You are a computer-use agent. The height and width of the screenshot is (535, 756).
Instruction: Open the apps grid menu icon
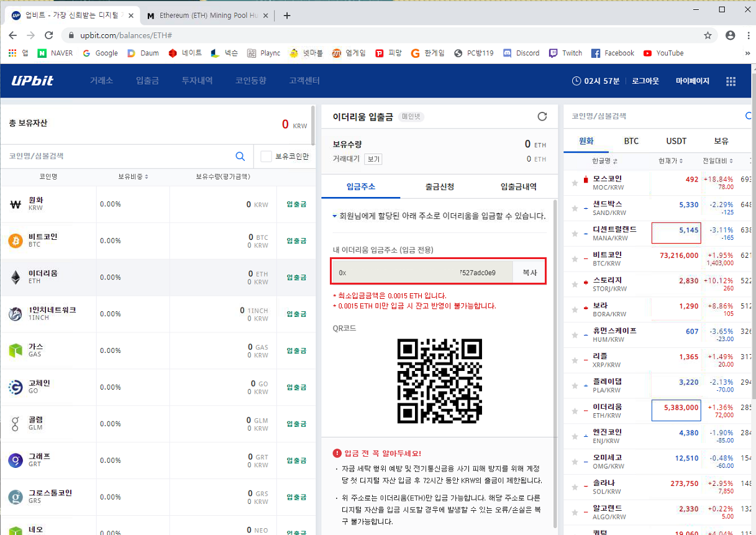(x=731, y=81)
